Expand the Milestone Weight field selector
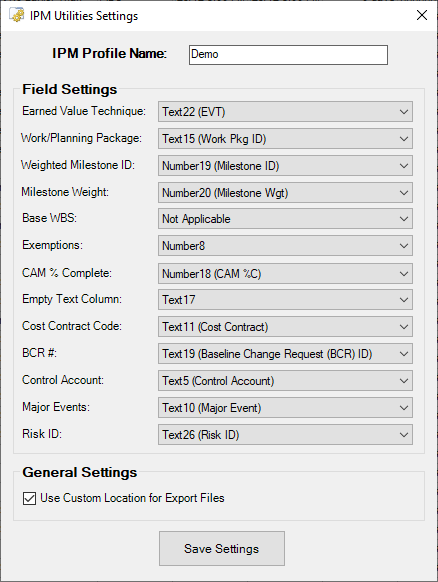This screenshot has height=582, width=438. click(x=285, y=193)
